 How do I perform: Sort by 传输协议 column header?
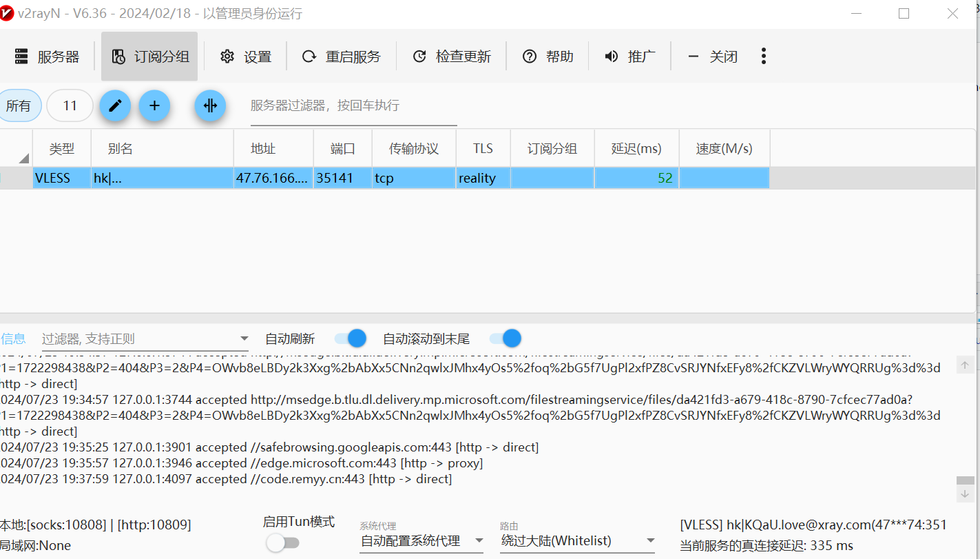click(414, 149)
